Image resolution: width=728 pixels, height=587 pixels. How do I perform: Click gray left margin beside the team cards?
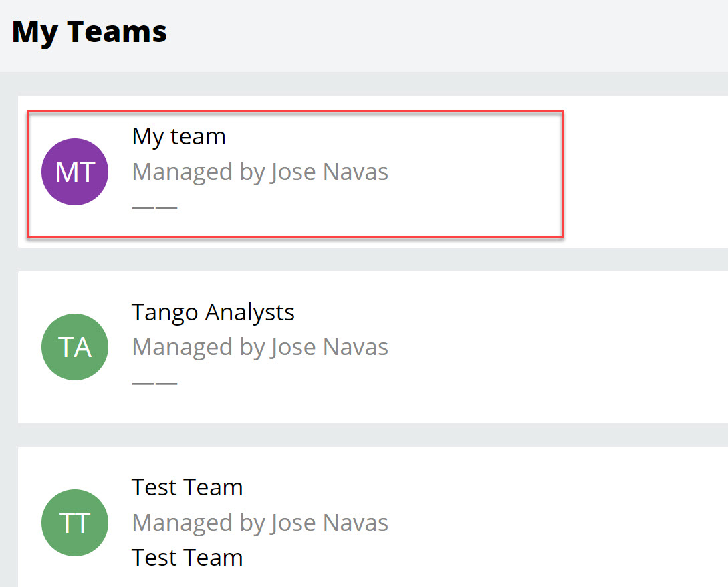tap(8, 334)
